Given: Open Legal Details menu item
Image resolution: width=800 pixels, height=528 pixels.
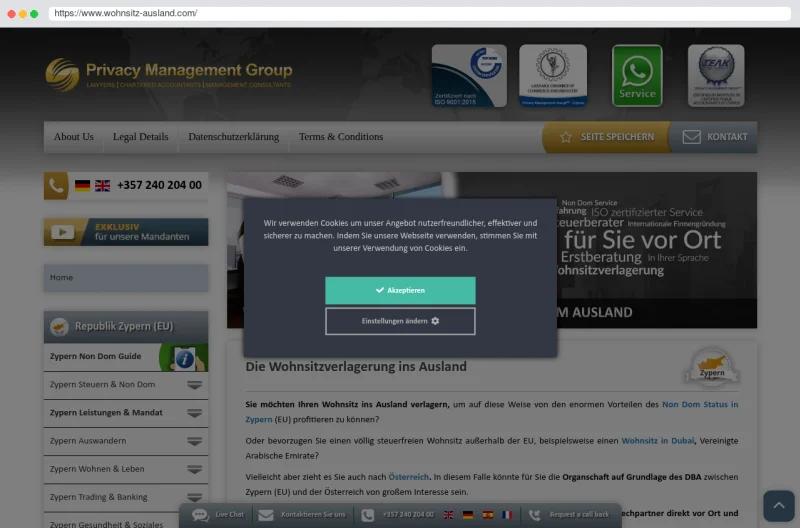Looking at the screenshot, I should tap(140, 137).
